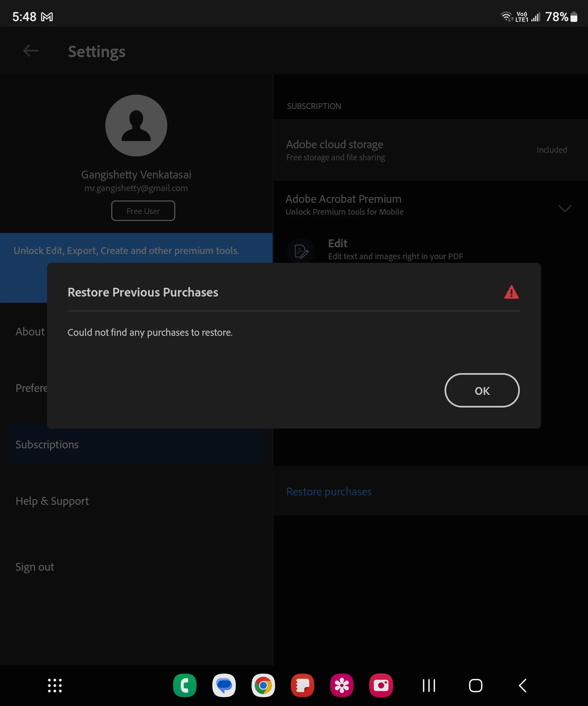This screenshot has width=588, height=706.
Task: Tap the SUBSCRIPTION section header
Action: (x=314, y=106)
